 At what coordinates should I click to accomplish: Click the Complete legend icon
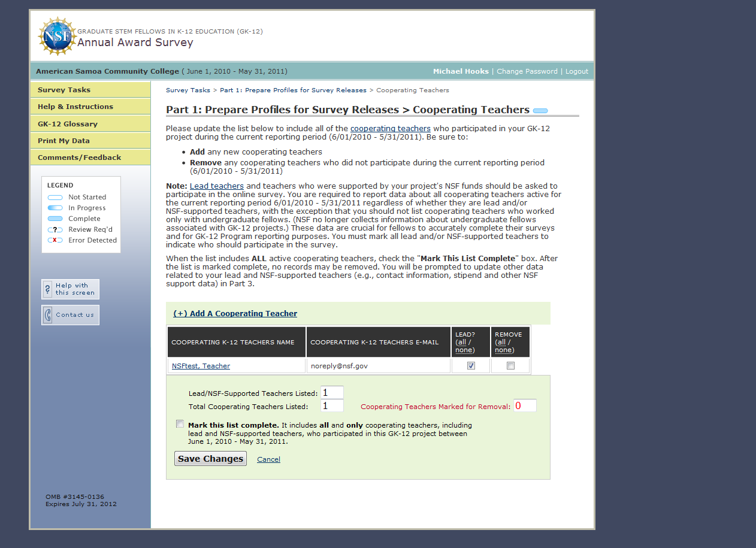(55, 219)
